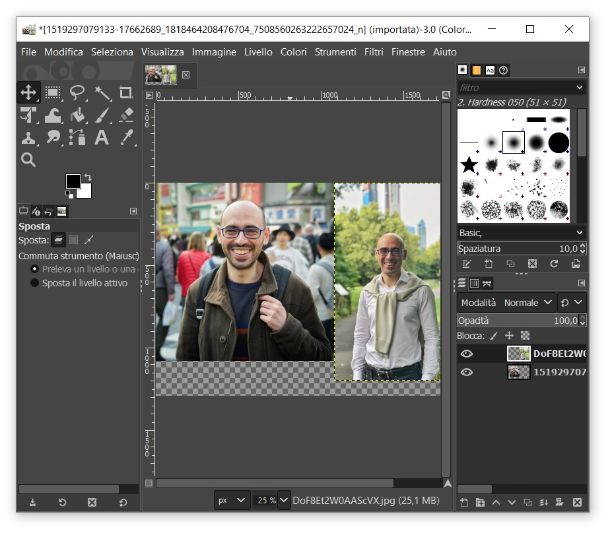Hide the DoF8Et2W layer

click(x=466, y=353)
